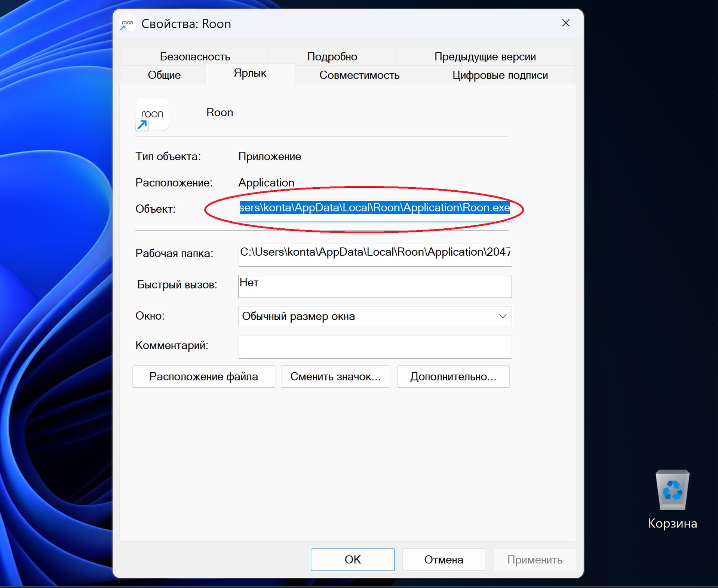Click the Тип объекта: label

[168, 156]
